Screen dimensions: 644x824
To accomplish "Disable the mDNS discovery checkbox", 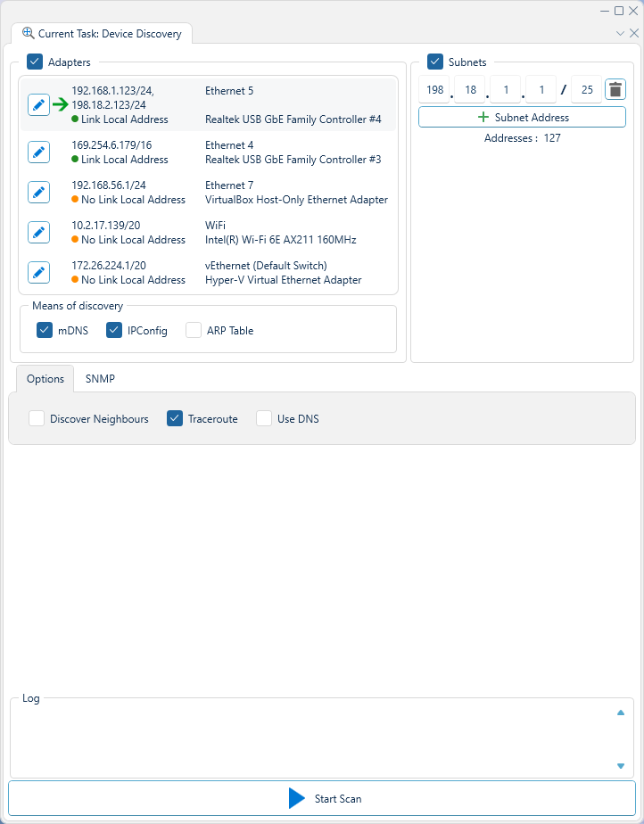I will click(45, 331).
